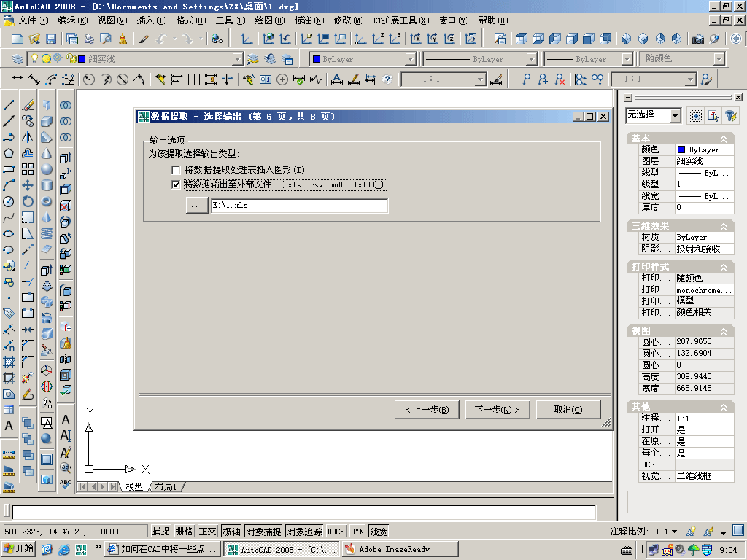The height and width of the screenshot is (560, 747).
Task: Select the Line draw tool
Action: point(9,105)
